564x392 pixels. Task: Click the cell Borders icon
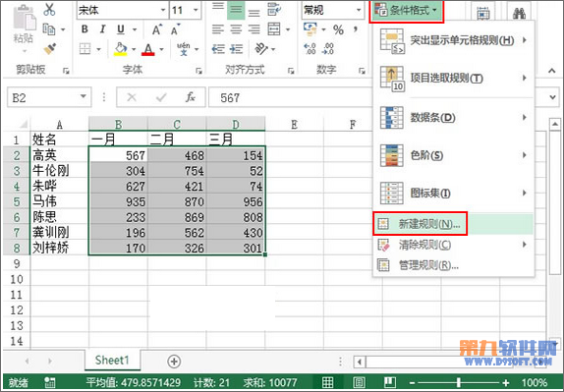pyautogui.click(x=85, y=49)
